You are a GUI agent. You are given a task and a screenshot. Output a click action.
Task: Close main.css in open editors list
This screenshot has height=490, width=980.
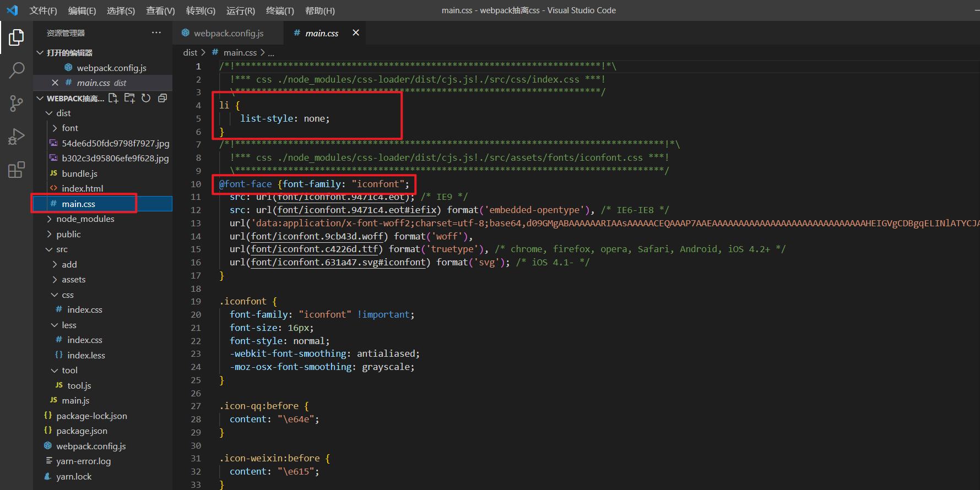click(55, 83)
